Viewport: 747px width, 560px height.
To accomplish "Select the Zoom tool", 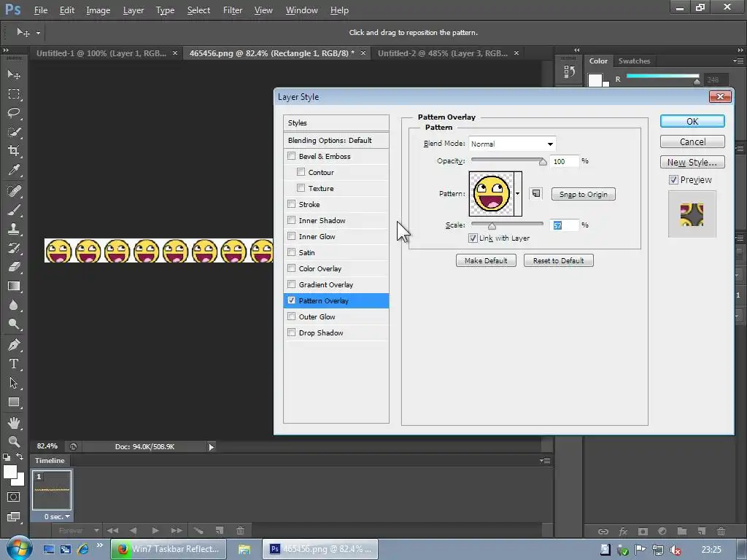I will tap(14, 441).
